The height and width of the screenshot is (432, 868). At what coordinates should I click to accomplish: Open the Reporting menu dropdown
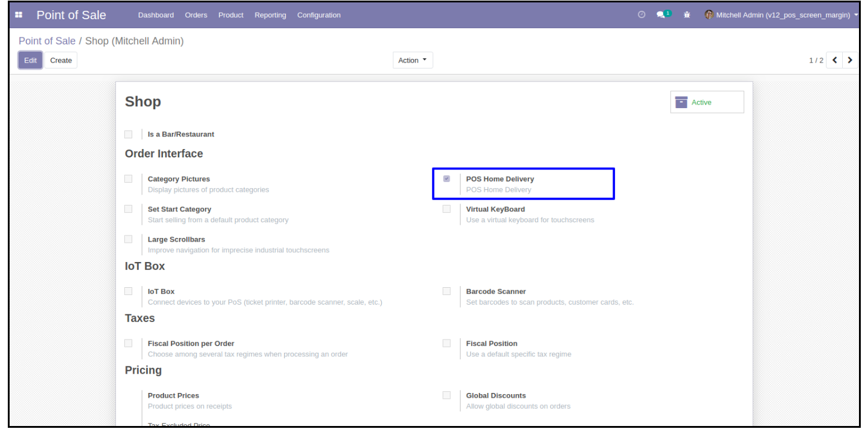[270, 15]
